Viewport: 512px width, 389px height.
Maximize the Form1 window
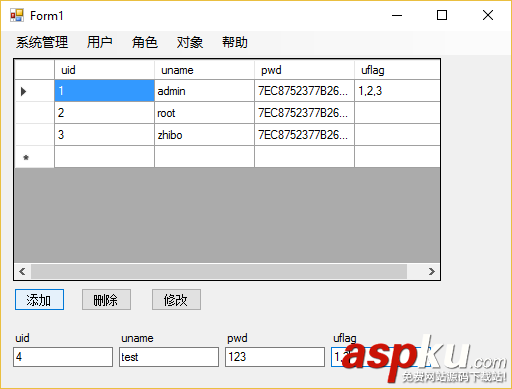click(x=442, y=15)
